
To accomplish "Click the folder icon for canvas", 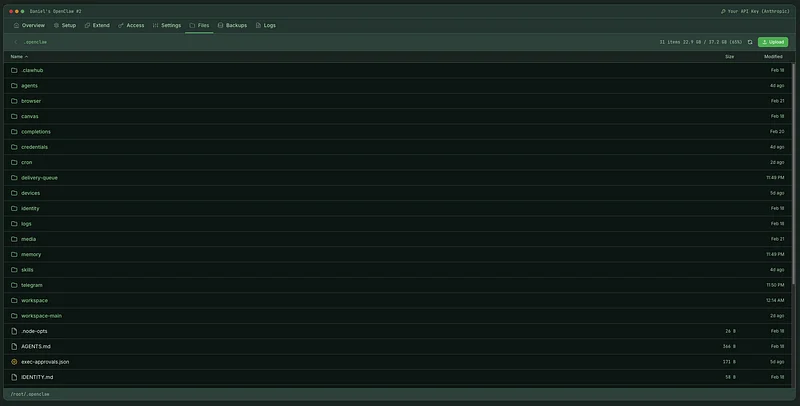I will (14, 116).
